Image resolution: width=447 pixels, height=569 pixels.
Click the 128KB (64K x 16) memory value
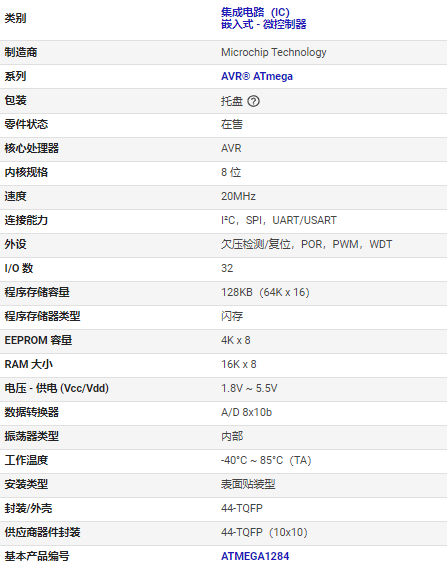coord(265,292)
